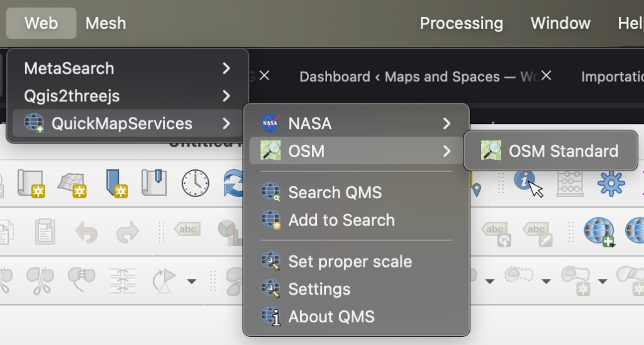Screen dimensions: 644x345
Task: Click the globe with green plus icon
Action: pyautogui.click(x=599, y=232)
